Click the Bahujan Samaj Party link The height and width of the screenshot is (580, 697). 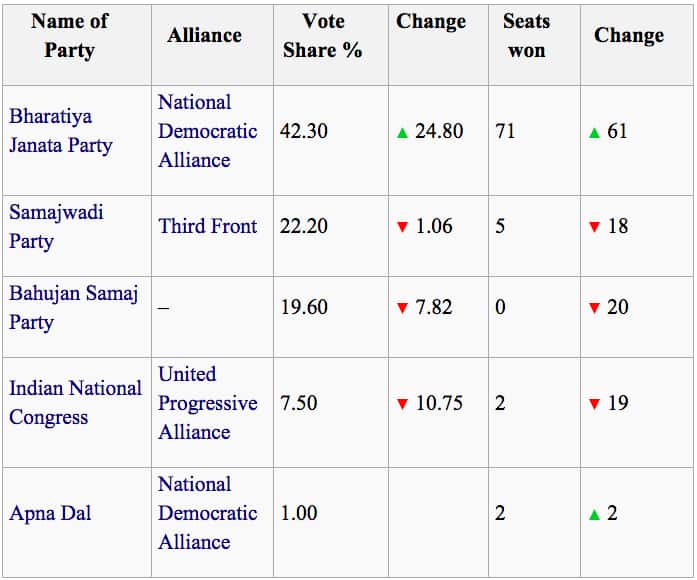(73, 308)
